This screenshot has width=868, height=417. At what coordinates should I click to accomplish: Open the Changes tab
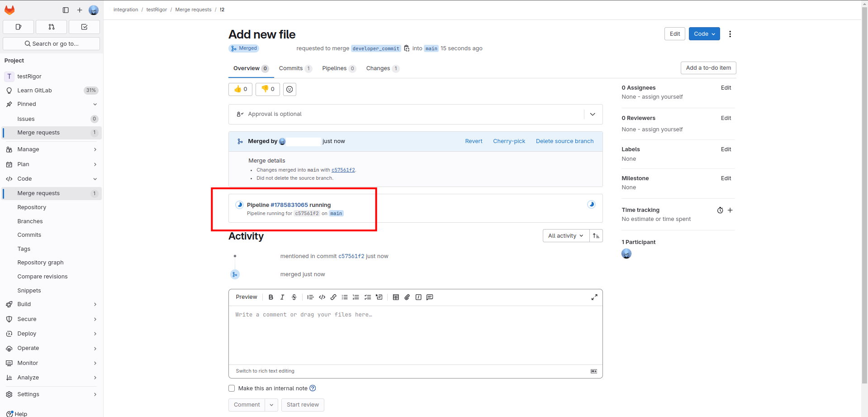(x=378, y=68)
